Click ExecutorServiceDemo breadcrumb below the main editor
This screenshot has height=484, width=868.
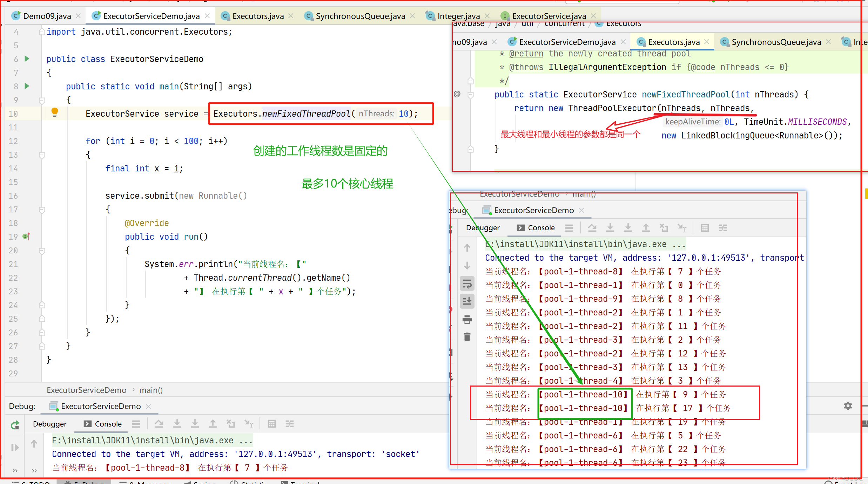pos(87,390)
